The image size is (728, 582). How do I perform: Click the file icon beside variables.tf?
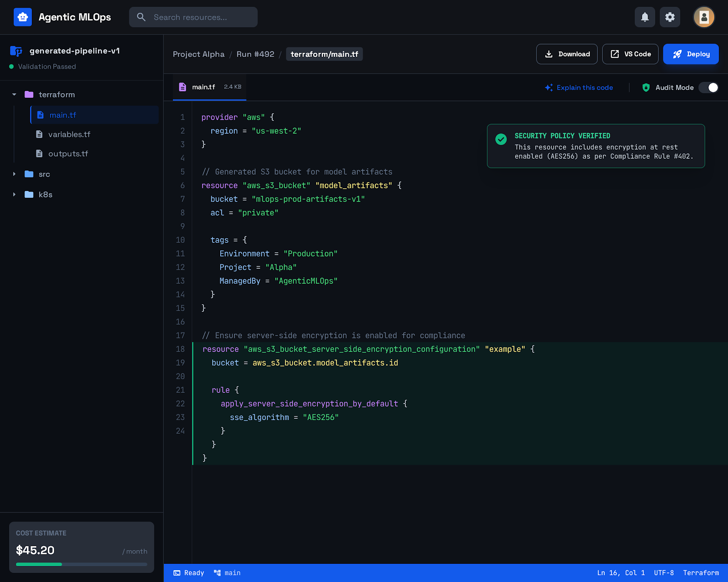pyautogui.click(x=40, y=134)
